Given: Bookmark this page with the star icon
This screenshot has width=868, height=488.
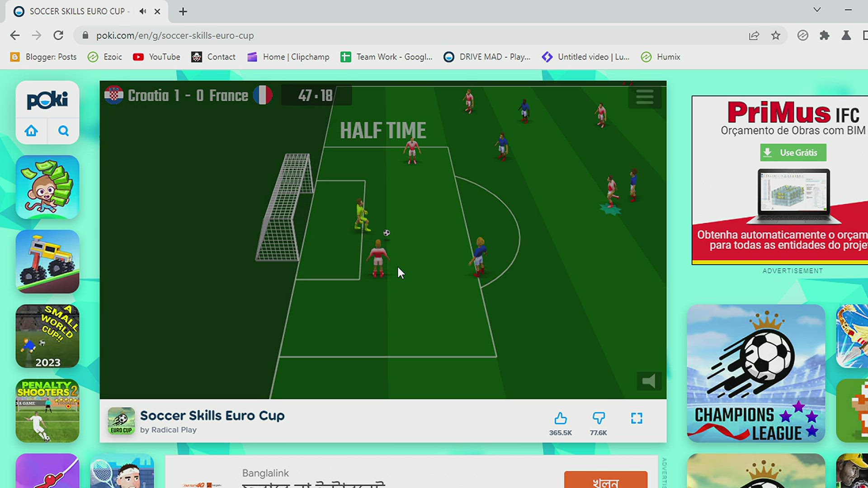Looking at the screenshot, I should (776, 35).
